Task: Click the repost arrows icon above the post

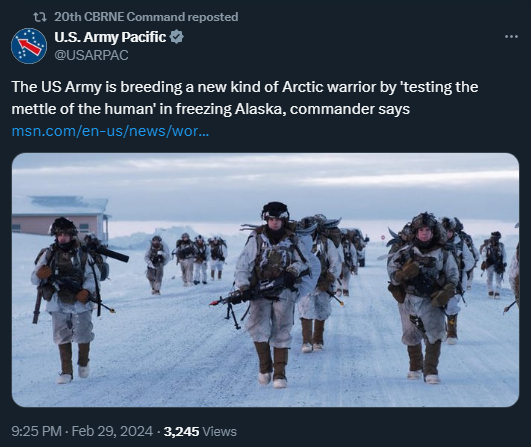Action: click(40, 17)
